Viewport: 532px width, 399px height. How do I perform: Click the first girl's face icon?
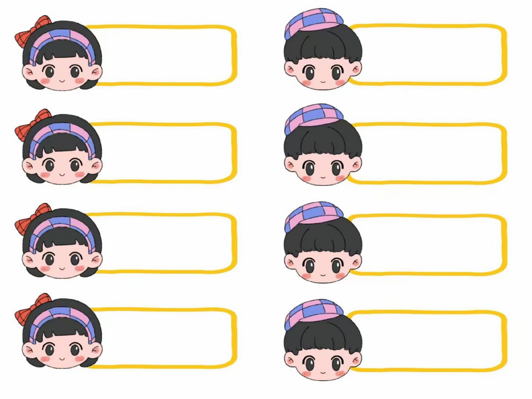59,53
